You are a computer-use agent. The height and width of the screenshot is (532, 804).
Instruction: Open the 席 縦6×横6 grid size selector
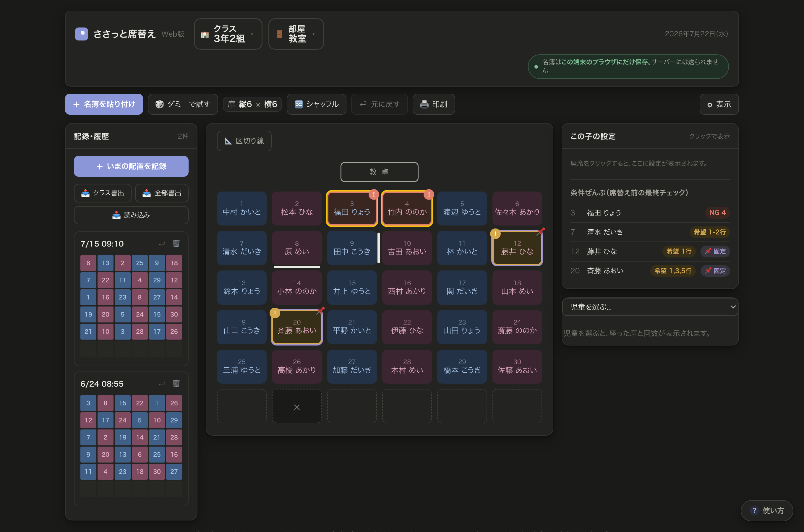tap(252, 104)
